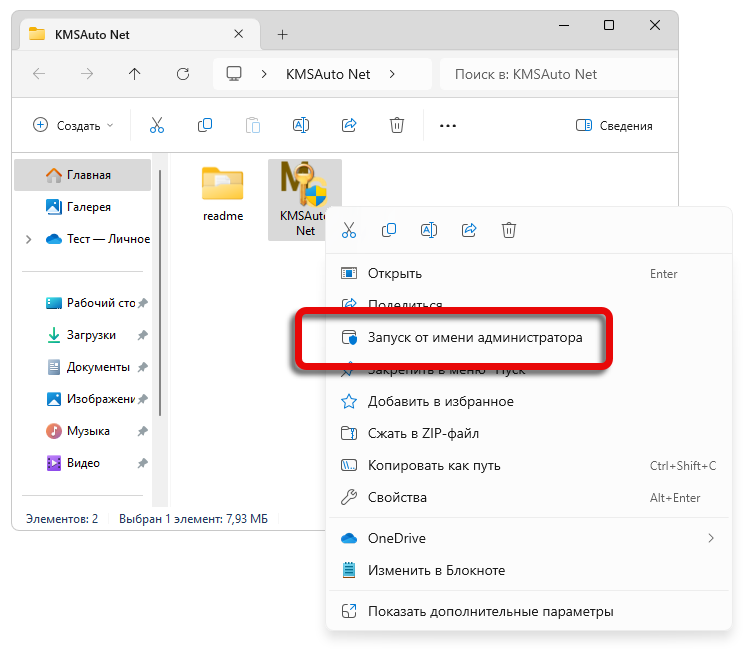
Task: Click the Cut icon in the context menu
Action: [x=349, y=230]
